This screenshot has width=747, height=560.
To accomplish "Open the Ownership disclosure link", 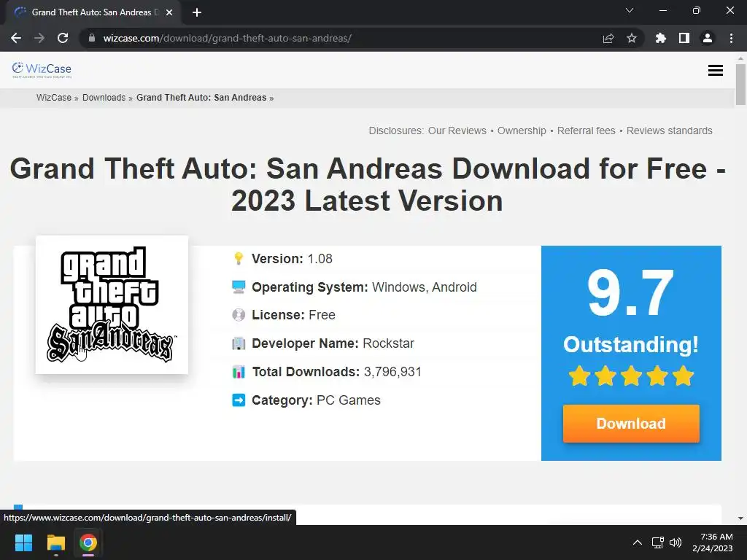I will point(522,131).
